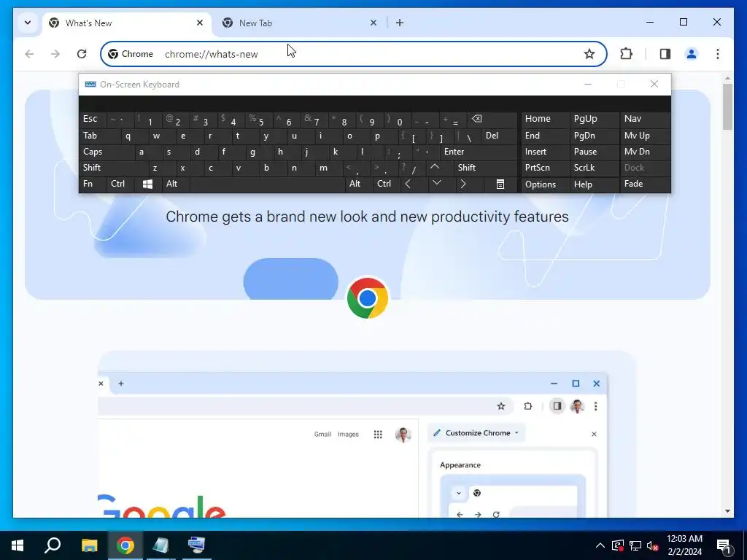The image size is (747, 560).
Task: Select the What's New tab
Action: point(126,23)
